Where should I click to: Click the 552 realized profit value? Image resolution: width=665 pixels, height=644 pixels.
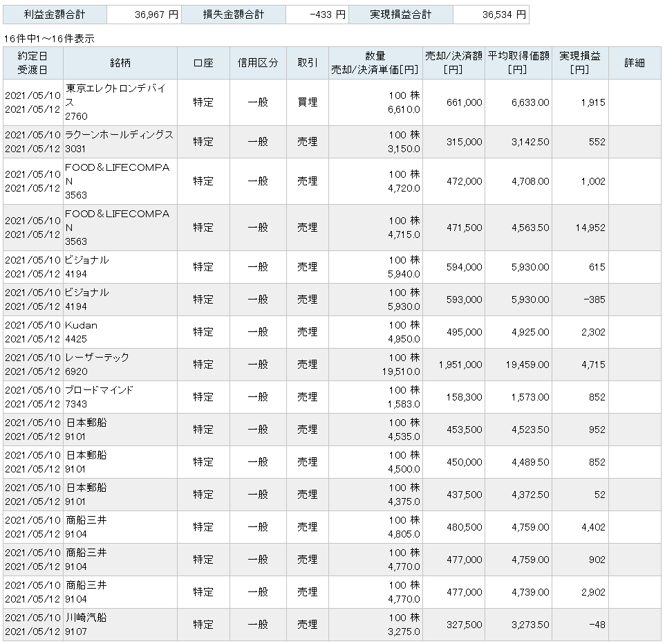pyautogui.click(x=597, y=142)
